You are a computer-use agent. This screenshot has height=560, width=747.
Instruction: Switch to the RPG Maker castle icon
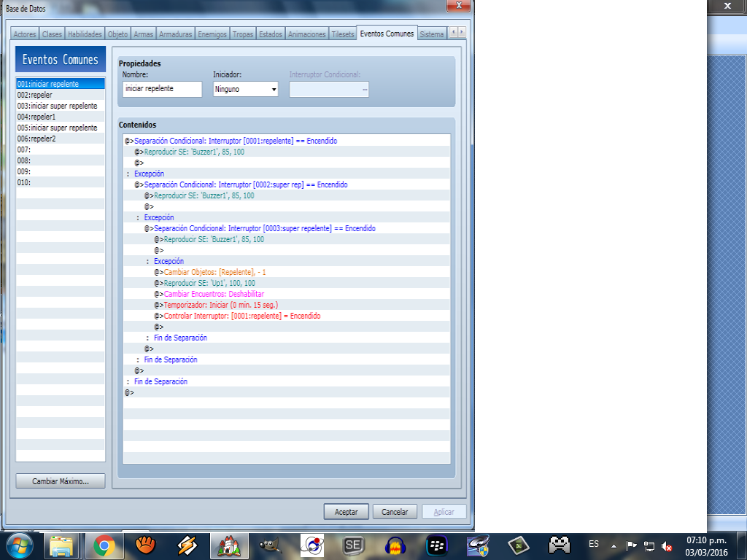[x=229, y=546]
